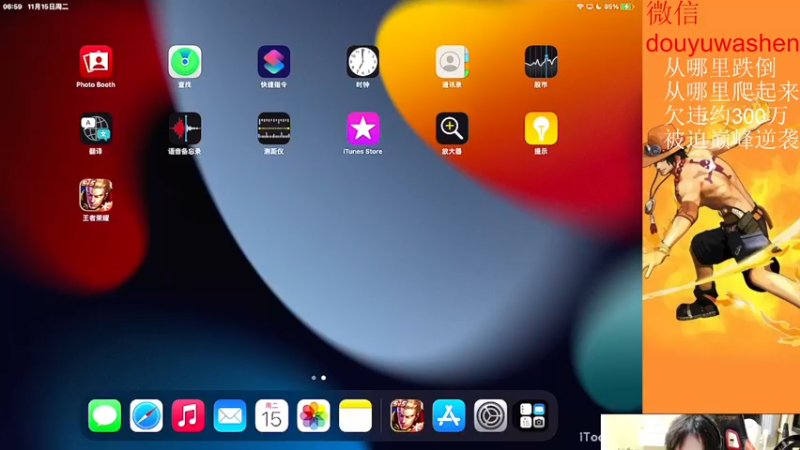Launch 王者荣耀 game on home screen

[x=96, y=195]
